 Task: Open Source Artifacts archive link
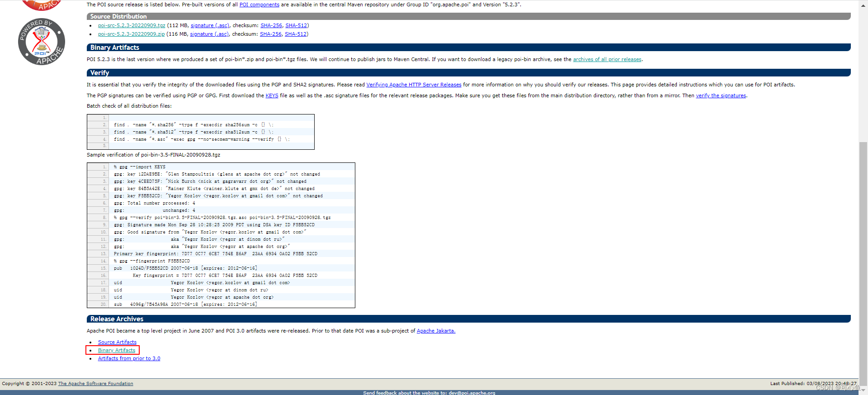pos(117,342)
